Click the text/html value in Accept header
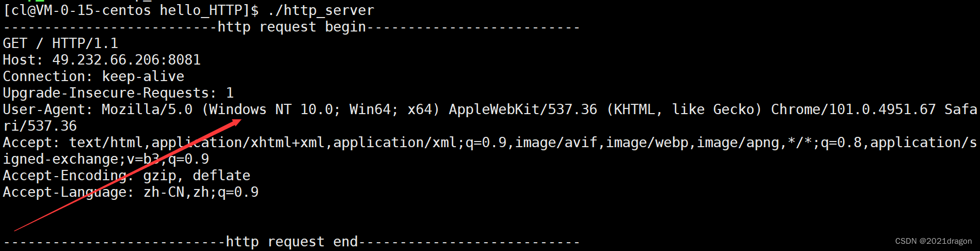The width and height of the screenshot is (980, 251). pyautogui.click(x=106, y=143)
